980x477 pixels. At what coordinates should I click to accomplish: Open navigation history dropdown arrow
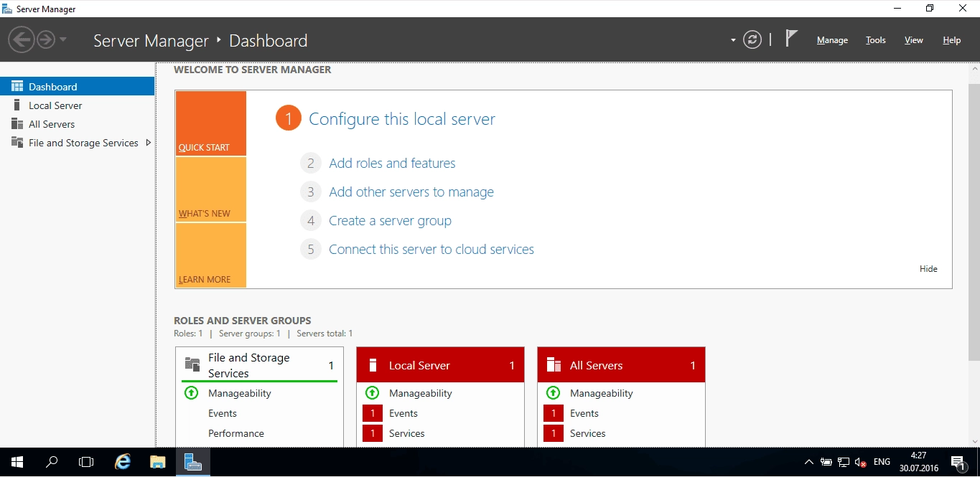click(63, 40)
